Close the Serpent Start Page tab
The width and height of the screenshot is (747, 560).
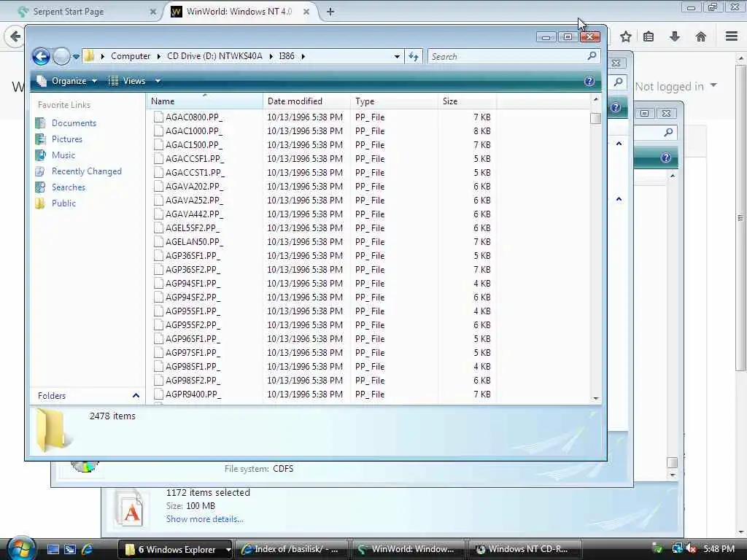click(153, 12)
